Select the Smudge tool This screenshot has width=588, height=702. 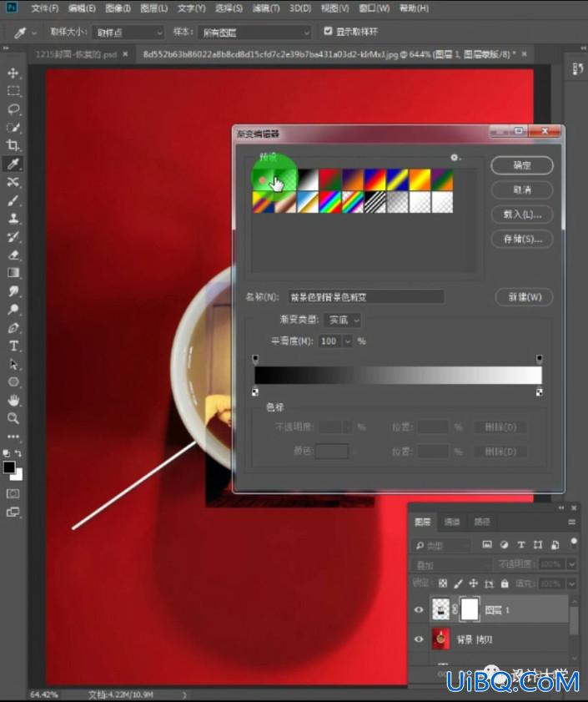coord(13,291)
